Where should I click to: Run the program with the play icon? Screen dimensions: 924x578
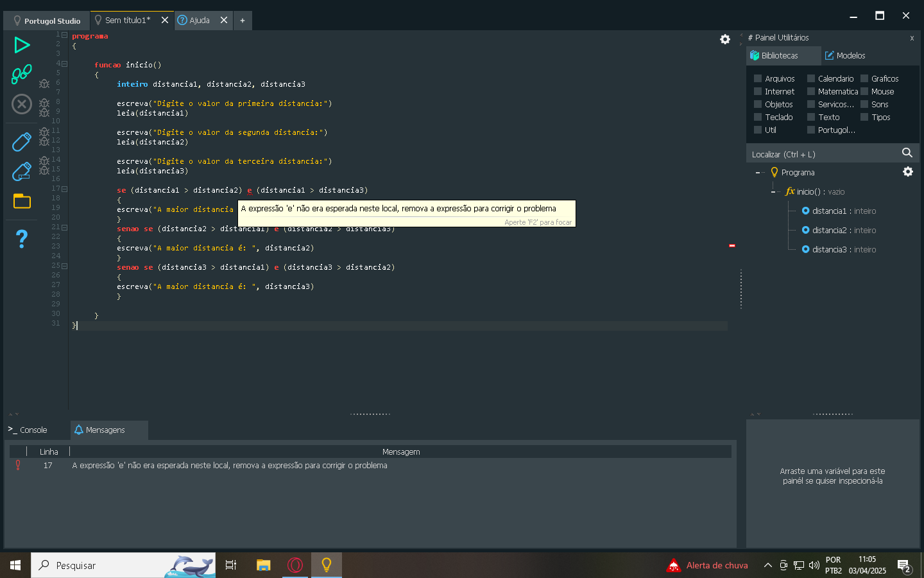[22, 45]
